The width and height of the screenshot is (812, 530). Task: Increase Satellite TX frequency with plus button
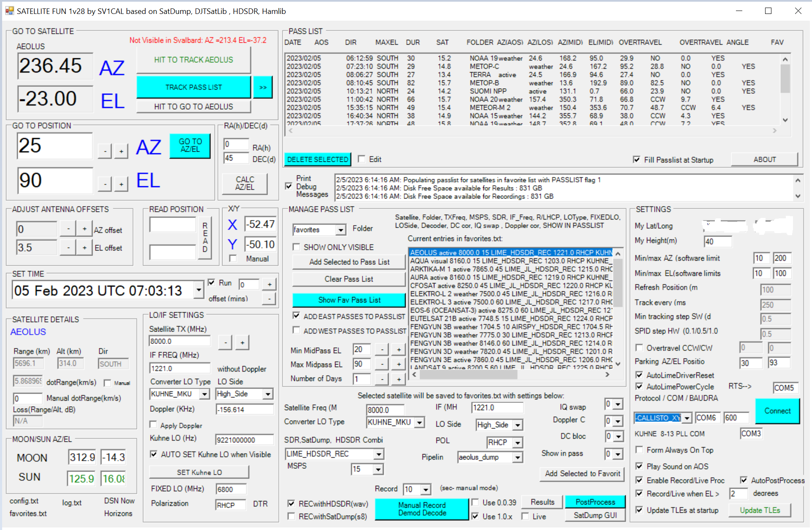242,342
